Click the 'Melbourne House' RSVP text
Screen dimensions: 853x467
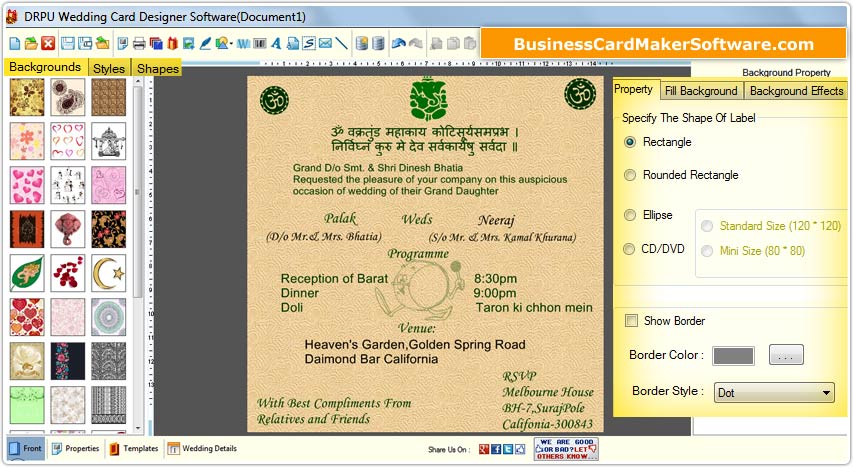(548, 392)
